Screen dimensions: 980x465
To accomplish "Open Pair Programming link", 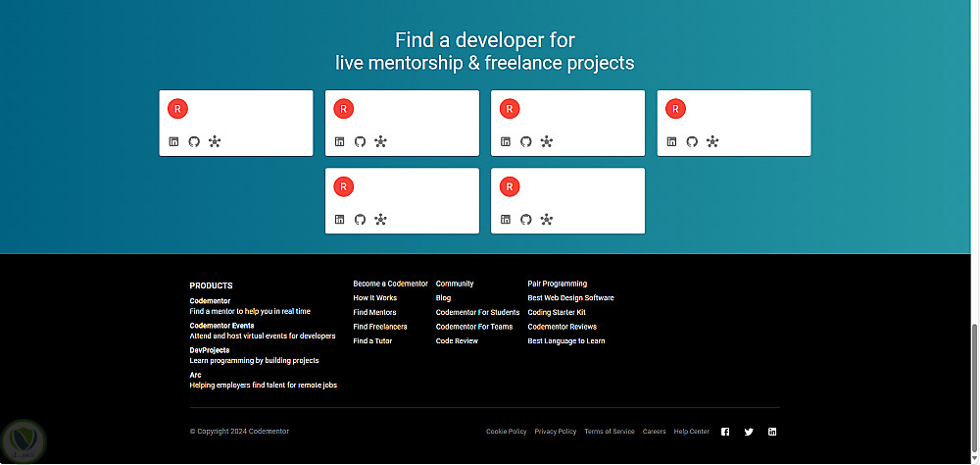I will (558, 284).
